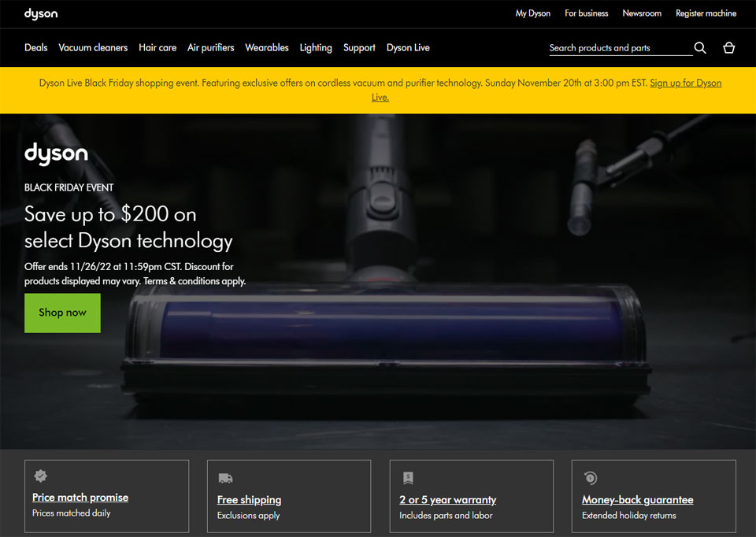The height and width of the screenshot is (537, 756).
Task: Focus the Search products and parts field
Action: click(621, 48)
